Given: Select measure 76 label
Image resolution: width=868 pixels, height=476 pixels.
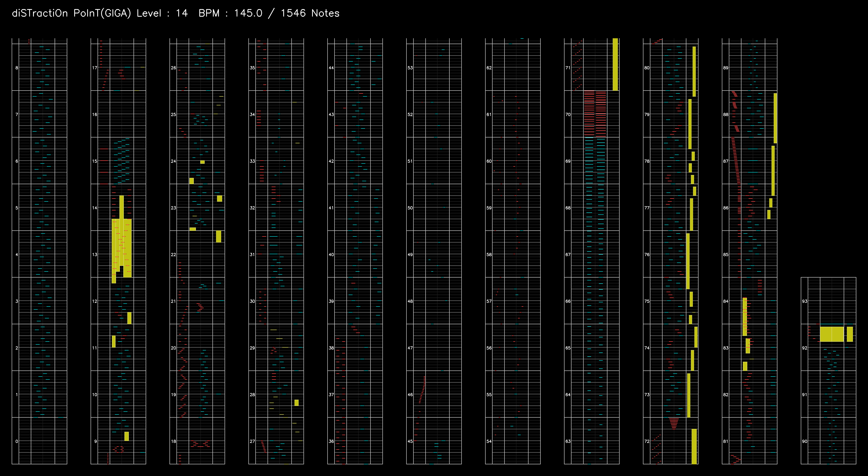Looking at the screenshot, I should [x=647, y=255].
